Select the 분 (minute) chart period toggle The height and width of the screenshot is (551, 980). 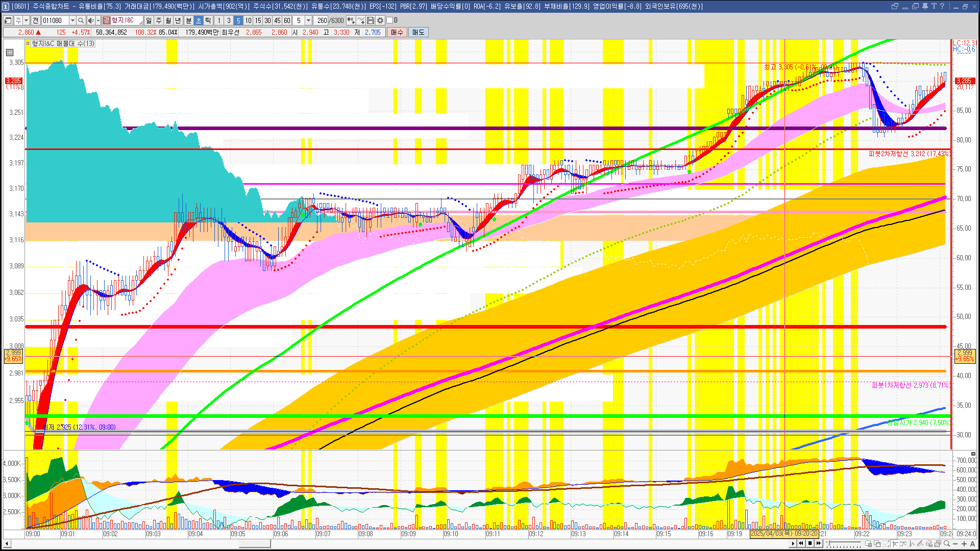(188, 20)
